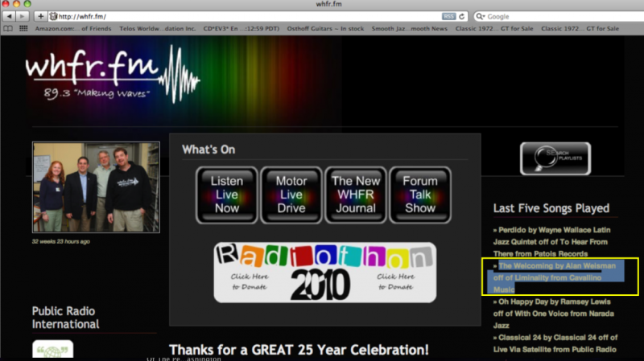The width and height of the screenshot is (644, 361).
Task: Open the Motor Live Drive button
Action: 291,195
